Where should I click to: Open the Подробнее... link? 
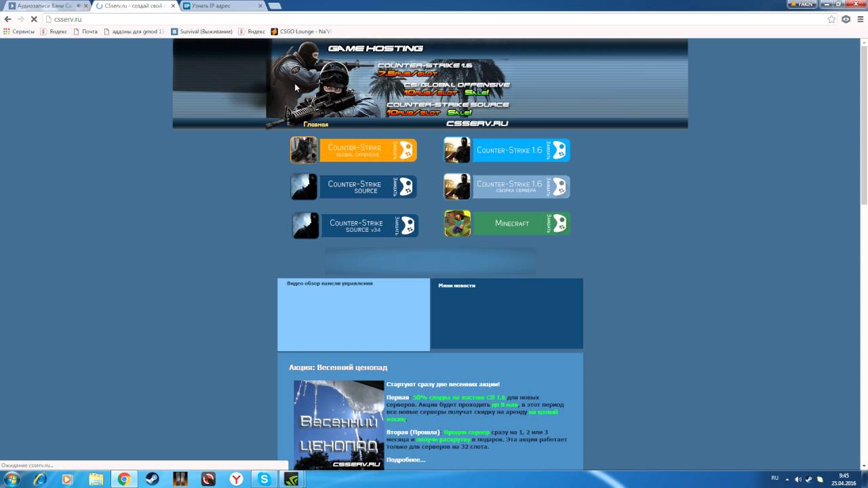[x=406, y=460]
